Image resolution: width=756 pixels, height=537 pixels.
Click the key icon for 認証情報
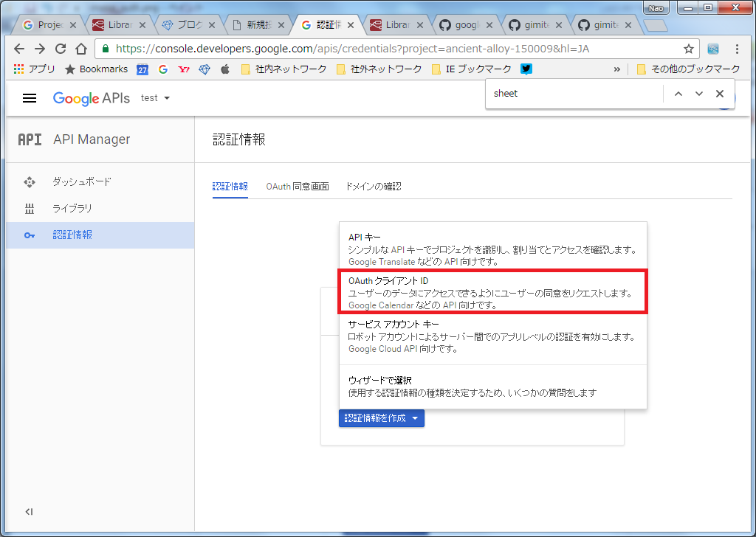tap(30, 235)
